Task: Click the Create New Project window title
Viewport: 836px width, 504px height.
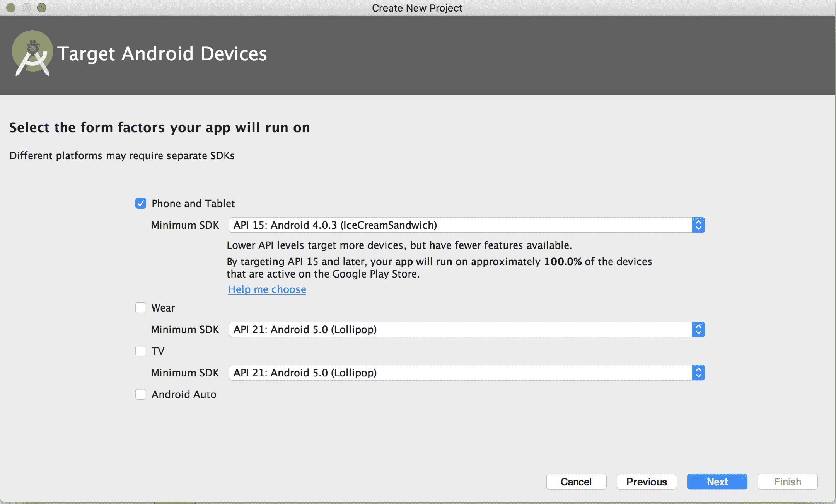Action: coord(417,8)
